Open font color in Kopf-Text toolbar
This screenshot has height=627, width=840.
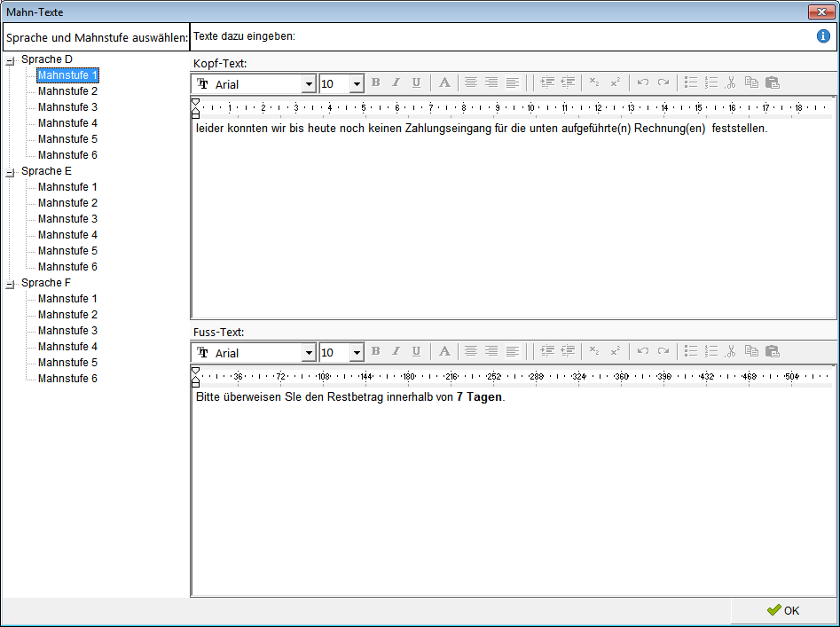[444, 82]
